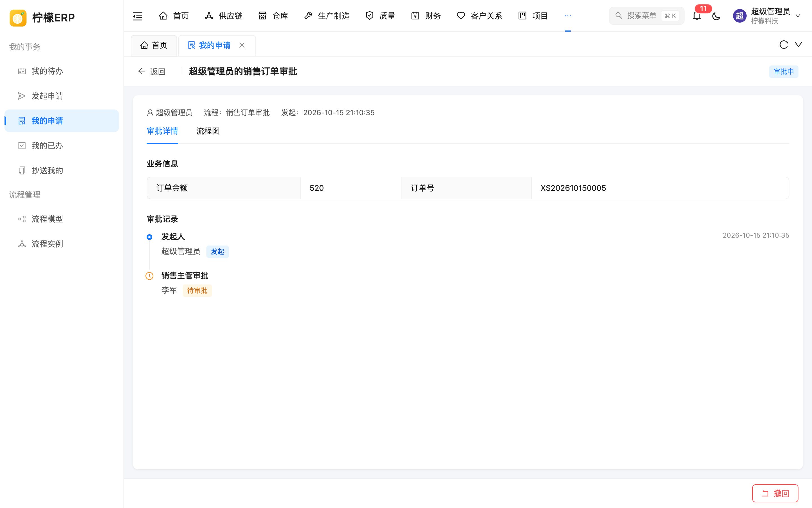Open the 生产制造 menu

click(327, 16)
